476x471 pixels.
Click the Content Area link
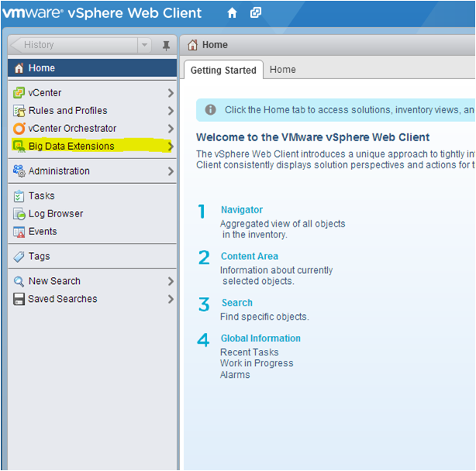click(249, 256)
